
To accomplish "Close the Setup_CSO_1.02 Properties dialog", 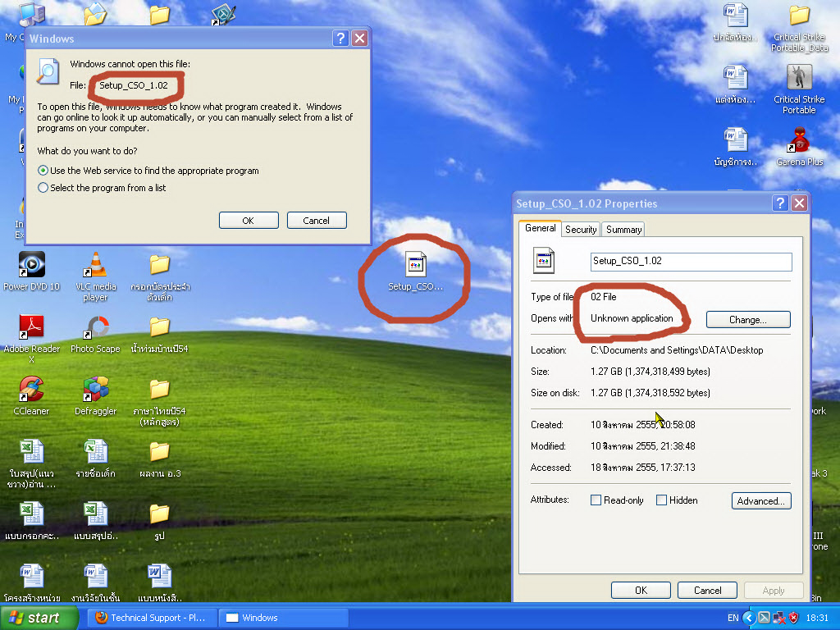I will [799, 203].
